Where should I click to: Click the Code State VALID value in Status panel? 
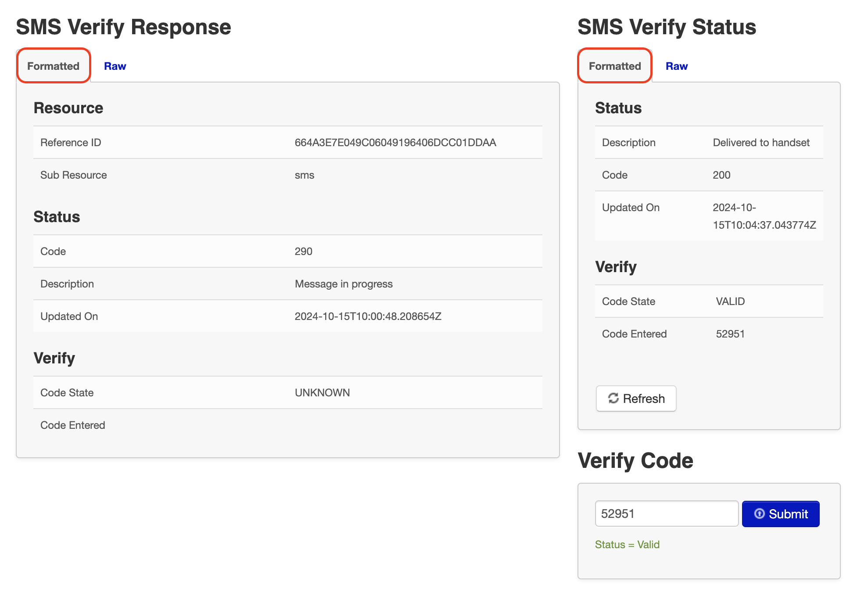pos(730,301)
